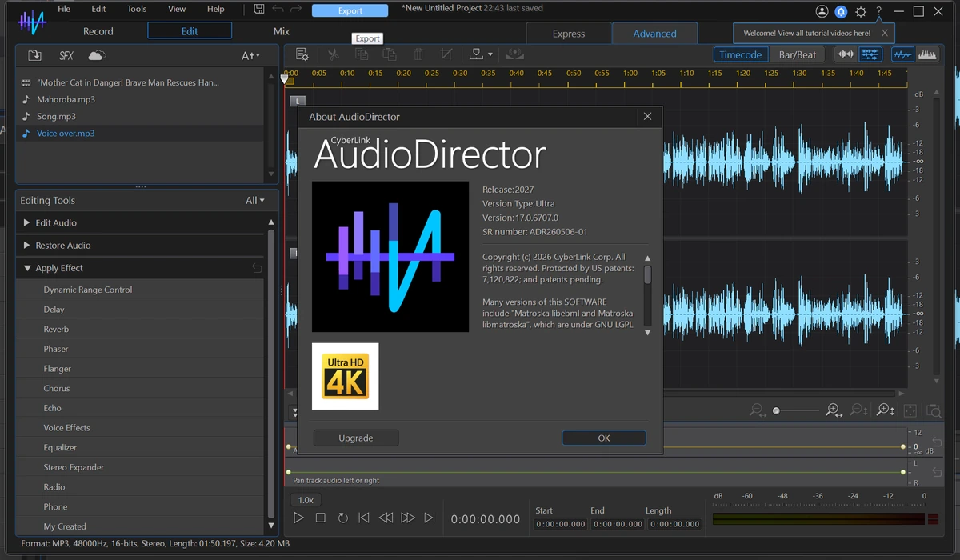Click OK in About AudioDirector dialog

point(604,438)
